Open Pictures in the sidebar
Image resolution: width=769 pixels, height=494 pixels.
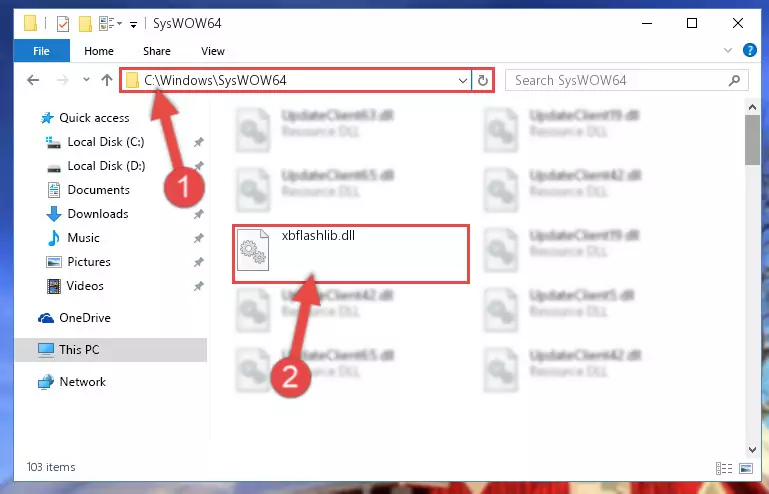(89, 262)
